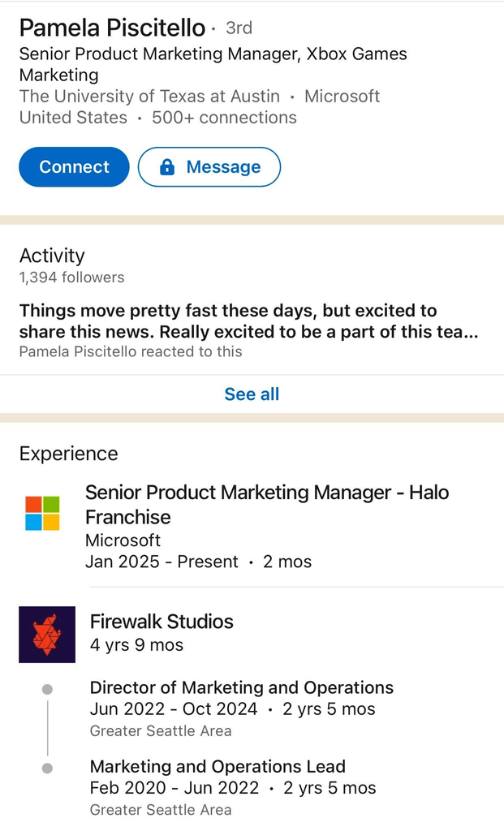Image resolution: width=504 pixels, height=831 pixels.
Task: Click the Microsoft logo in Experience
Action: pyautogui.click(x=42, y=513)
